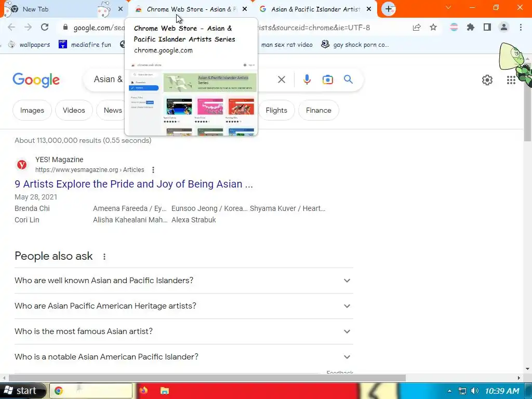Open the Extensions puzzle piece menu
The image size is (532, 399).
470,28
